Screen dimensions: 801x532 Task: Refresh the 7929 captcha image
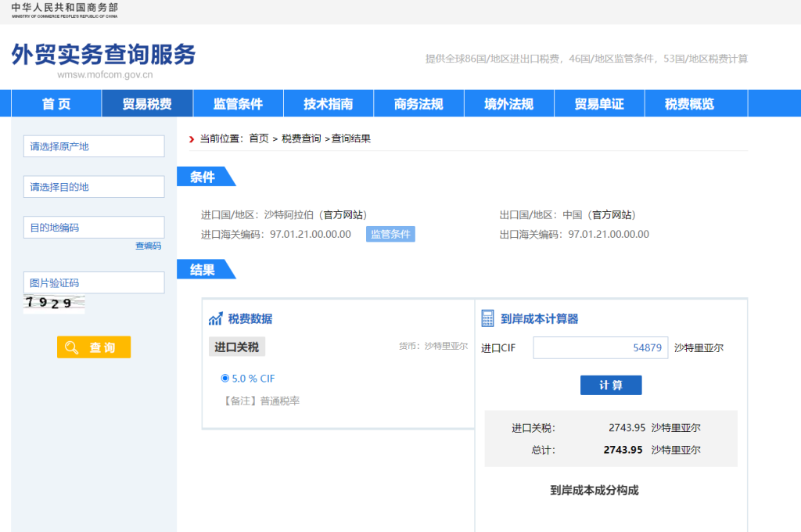pos(54,304)
